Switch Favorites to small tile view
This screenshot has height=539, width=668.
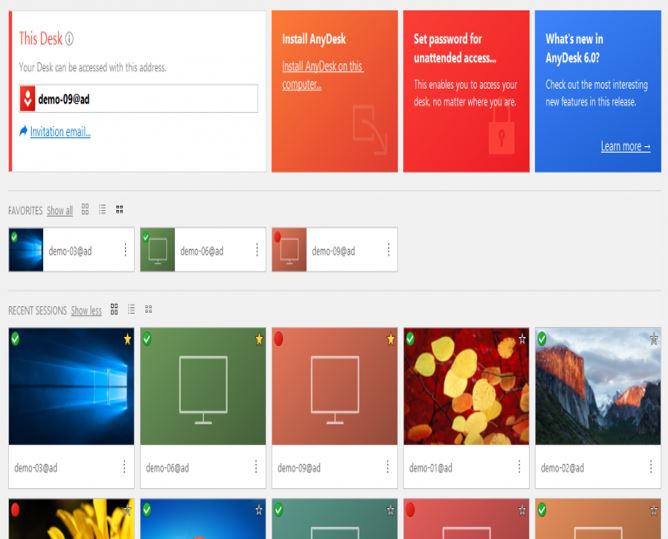coord(120,209)
